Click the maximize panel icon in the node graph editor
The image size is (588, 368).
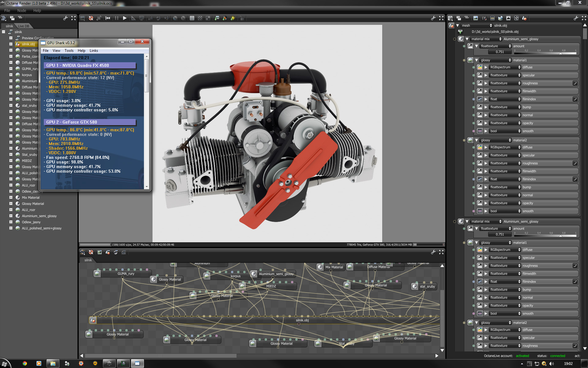click(441, 252)
